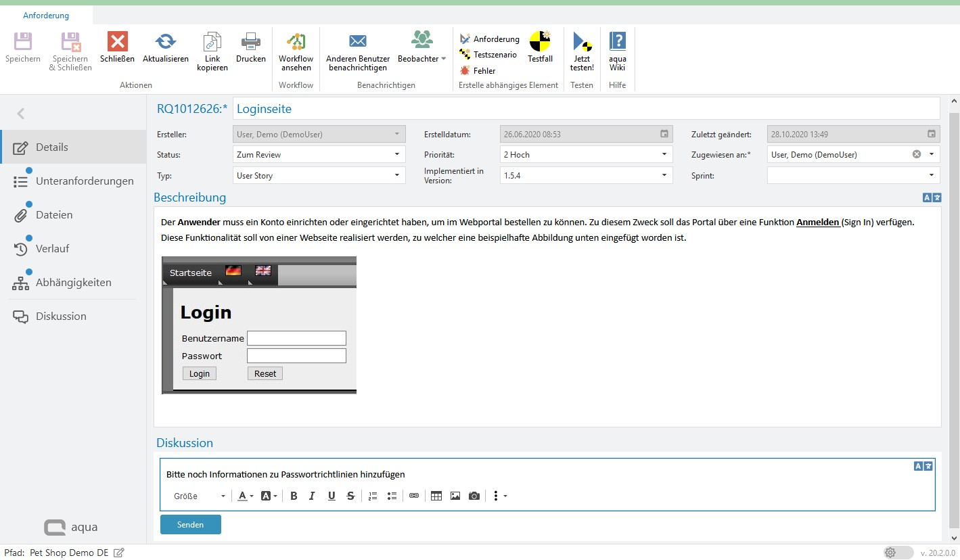Toggle bold formatting in discussion editor

294,496
